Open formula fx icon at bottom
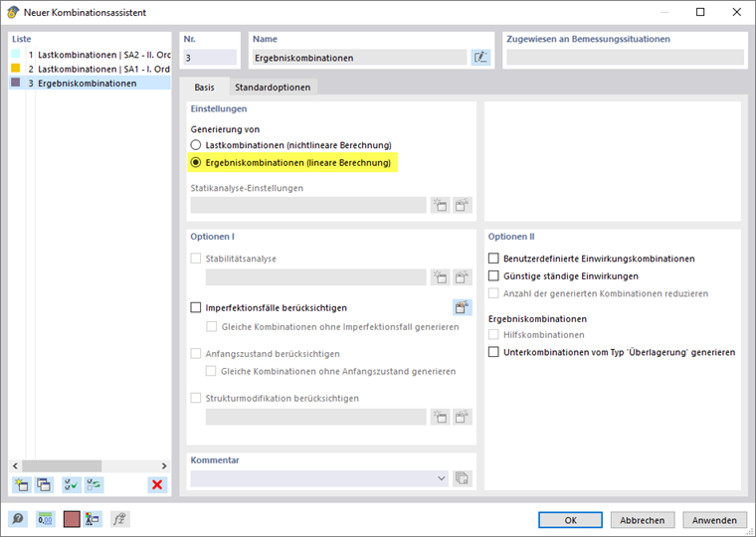This screenshot has width=756, height=537. tap(119, 519)
